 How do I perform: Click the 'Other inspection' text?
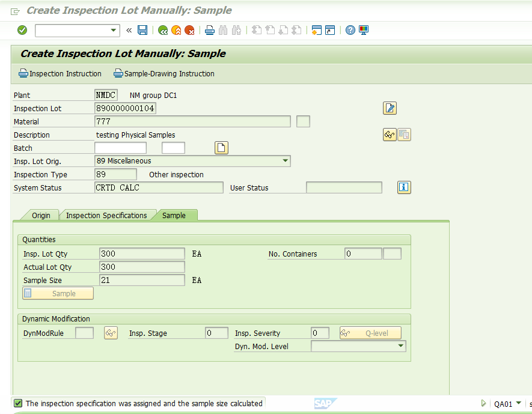[176, 175]
